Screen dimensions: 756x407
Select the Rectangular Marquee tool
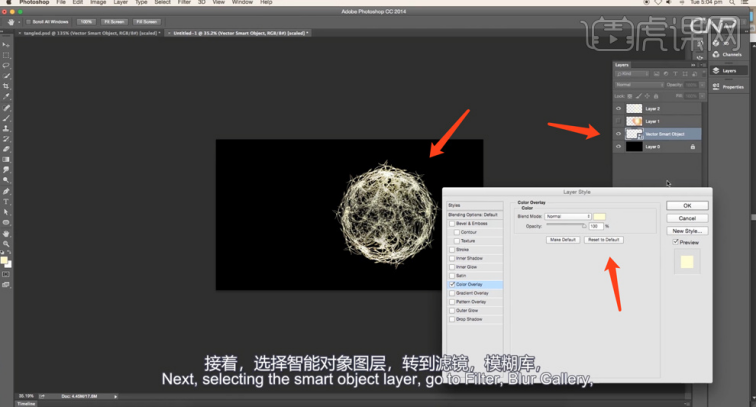point(6,55)
